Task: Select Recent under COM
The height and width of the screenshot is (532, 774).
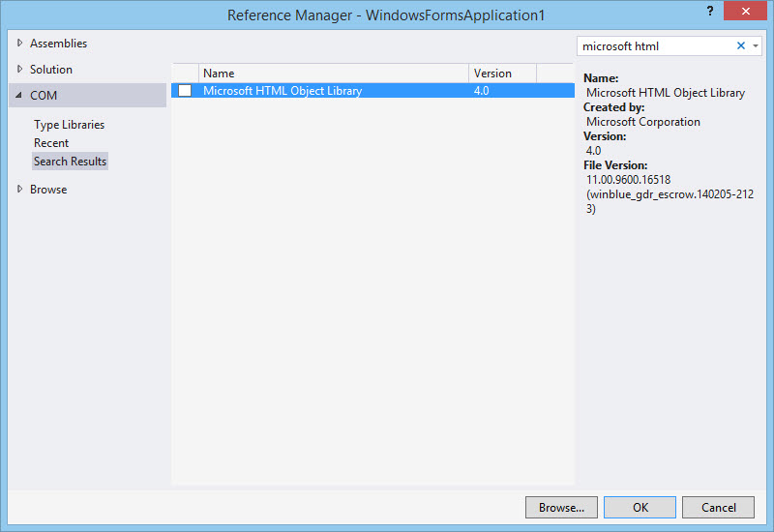Action: (x=51, y=143)
